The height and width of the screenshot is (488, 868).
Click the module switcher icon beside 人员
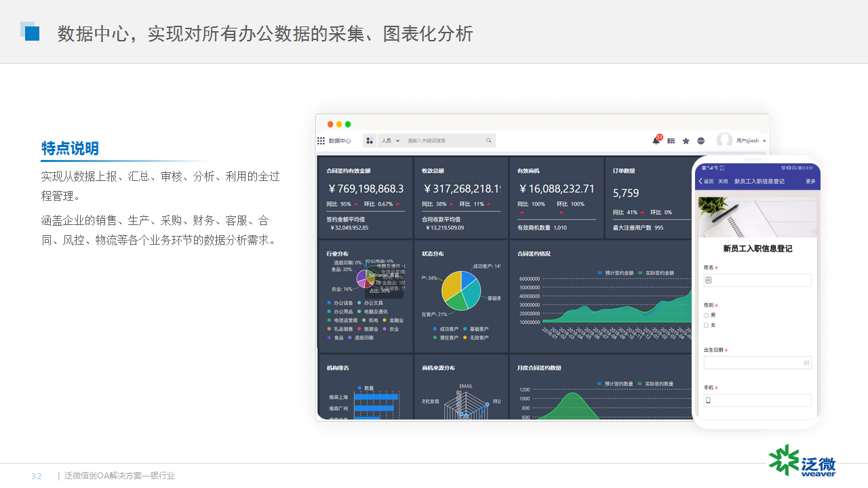pyautogui.click(x=370, y=141)
